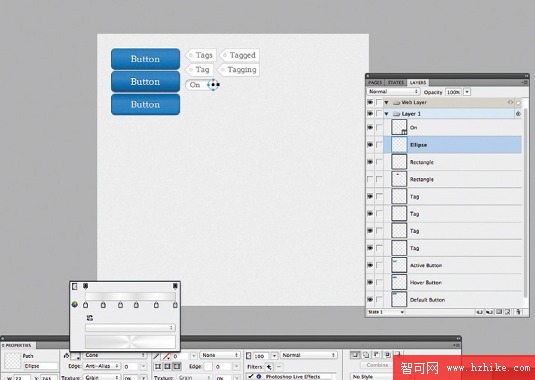This screenshot has height=380, width=535.
Task: Click the color wheel icon in the gradient editor
Action: [75, 305]
